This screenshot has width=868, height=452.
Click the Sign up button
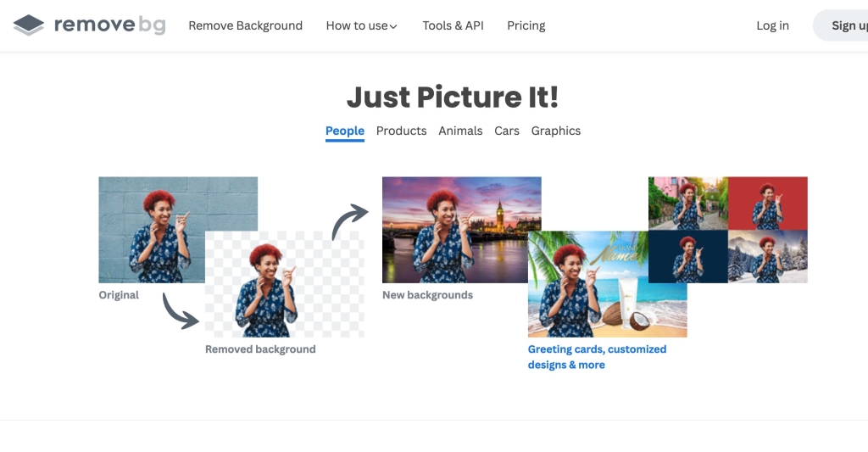[840, 25]
